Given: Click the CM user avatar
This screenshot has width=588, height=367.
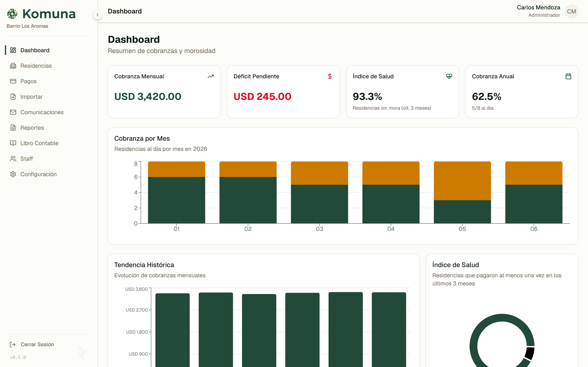Looking at the screenshot, I should coord(571,11).
